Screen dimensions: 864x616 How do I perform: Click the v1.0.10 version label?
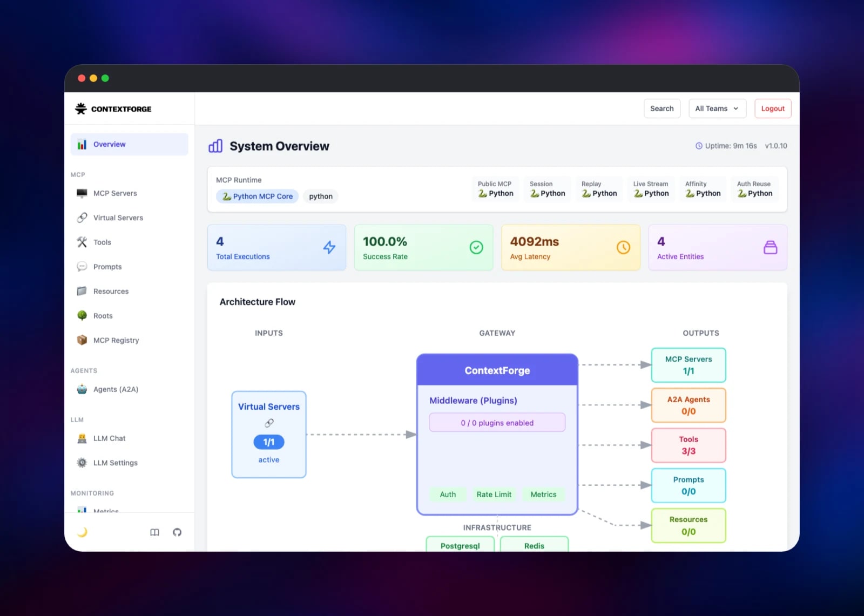pyautogui.click(x=776, y=146)
